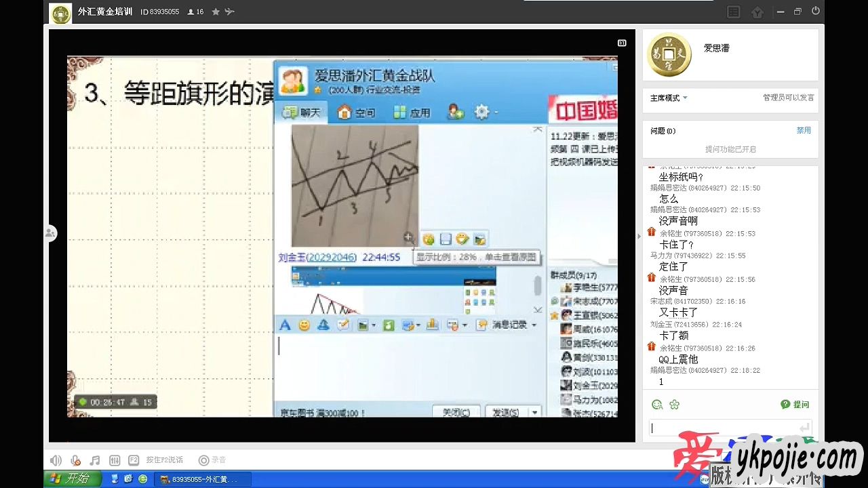Screen dimensions: 868x488
Task: Click the send arrow in chat input
Action: click(804, 428)
